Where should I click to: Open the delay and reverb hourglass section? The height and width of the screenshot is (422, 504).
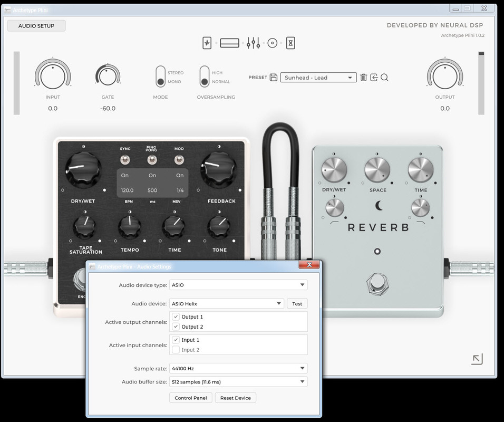(x=290, y=43)
